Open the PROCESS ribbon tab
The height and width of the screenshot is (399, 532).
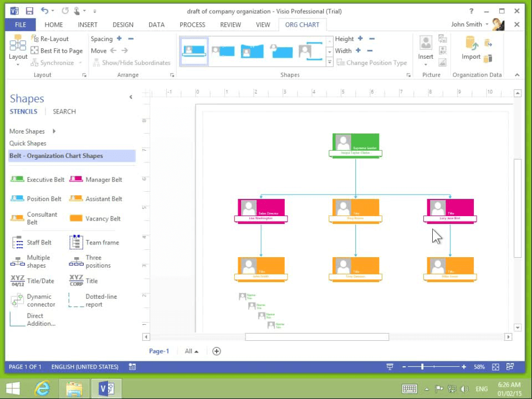[x=192, y=24]
